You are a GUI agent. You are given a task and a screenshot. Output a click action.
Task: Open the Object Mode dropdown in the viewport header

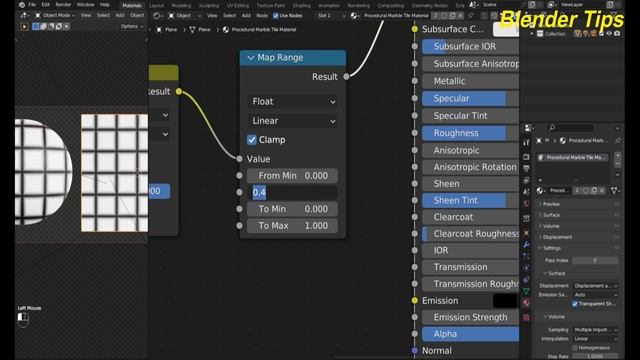click(56, 15)
